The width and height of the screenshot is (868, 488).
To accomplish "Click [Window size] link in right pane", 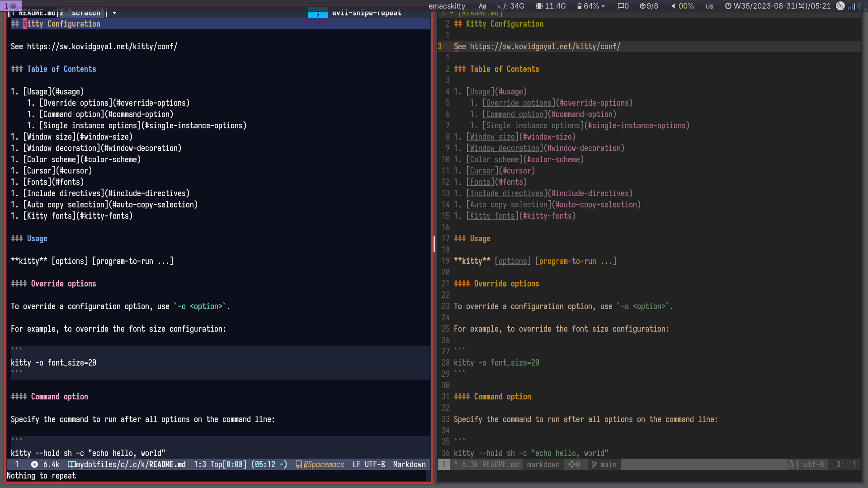I will click(492, 137).
